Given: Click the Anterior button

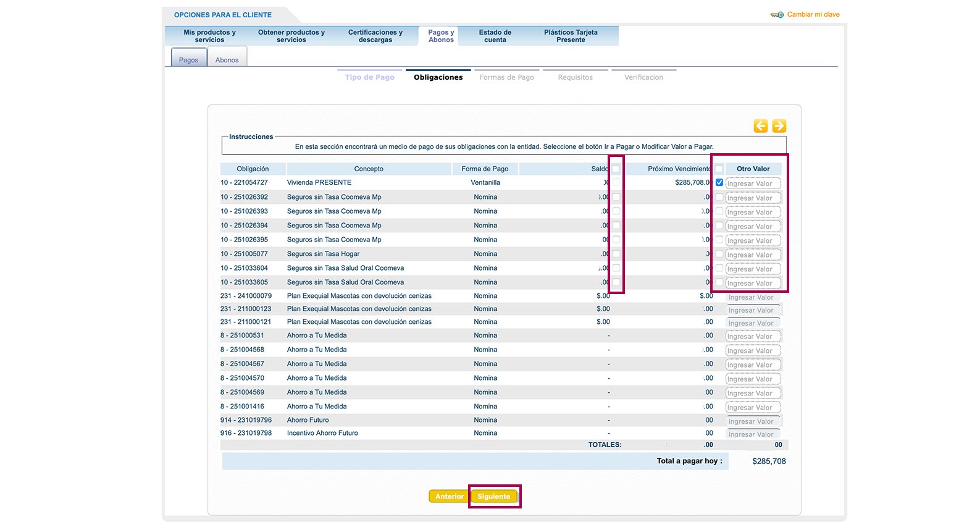Looking at the screenshot, I should [449, 496].
